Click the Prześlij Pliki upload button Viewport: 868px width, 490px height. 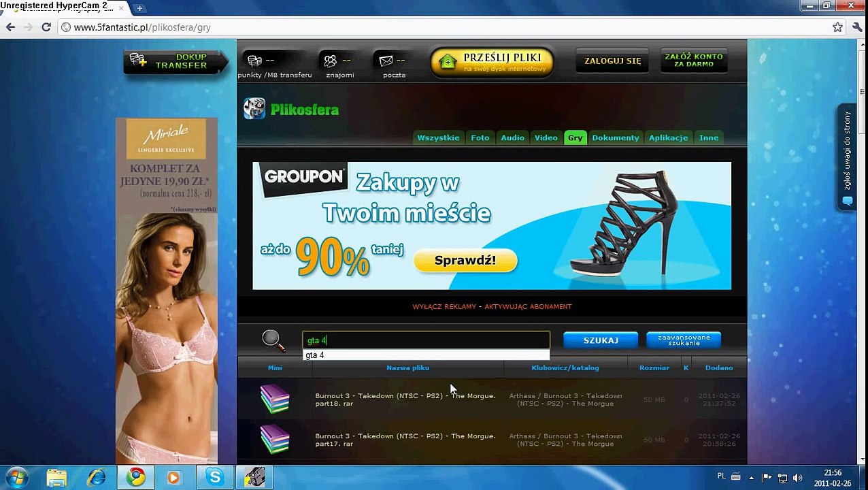pos(492,62)
